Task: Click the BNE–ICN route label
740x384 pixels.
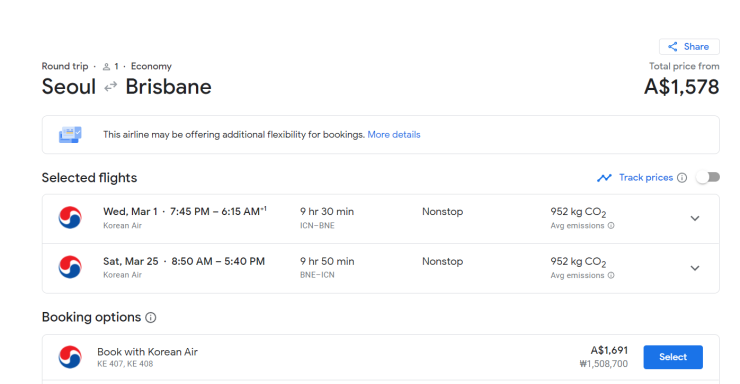Action: click(x=317, y=275)
